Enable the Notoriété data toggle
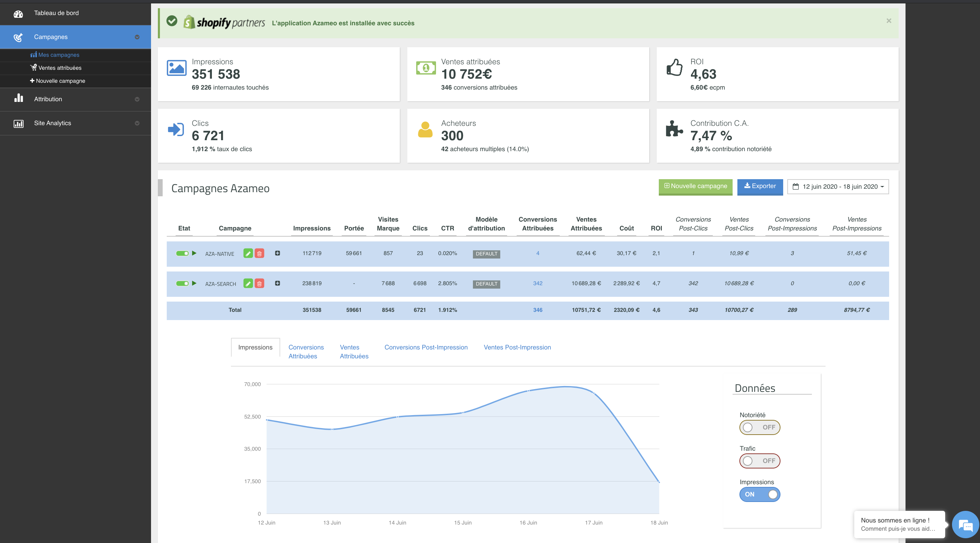Image resolution: width=980 pixels, height=543 pixels. (759, 427)
